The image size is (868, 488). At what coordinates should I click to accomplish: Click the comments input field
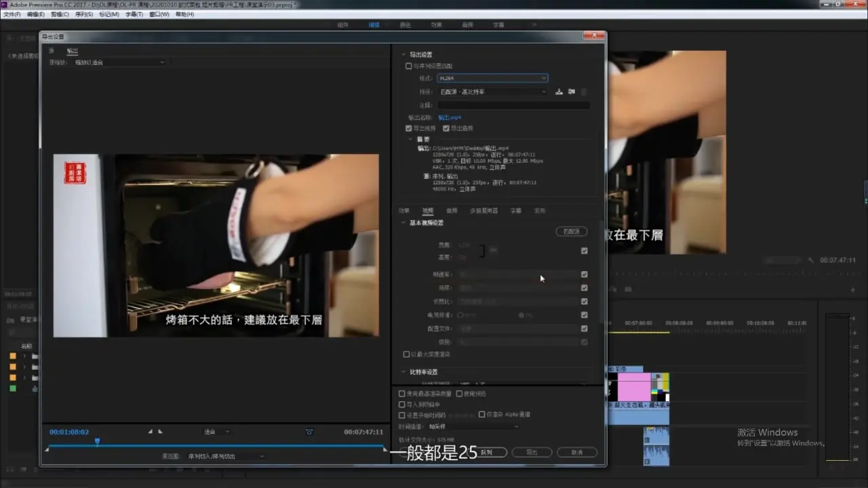tap(513, 105)
